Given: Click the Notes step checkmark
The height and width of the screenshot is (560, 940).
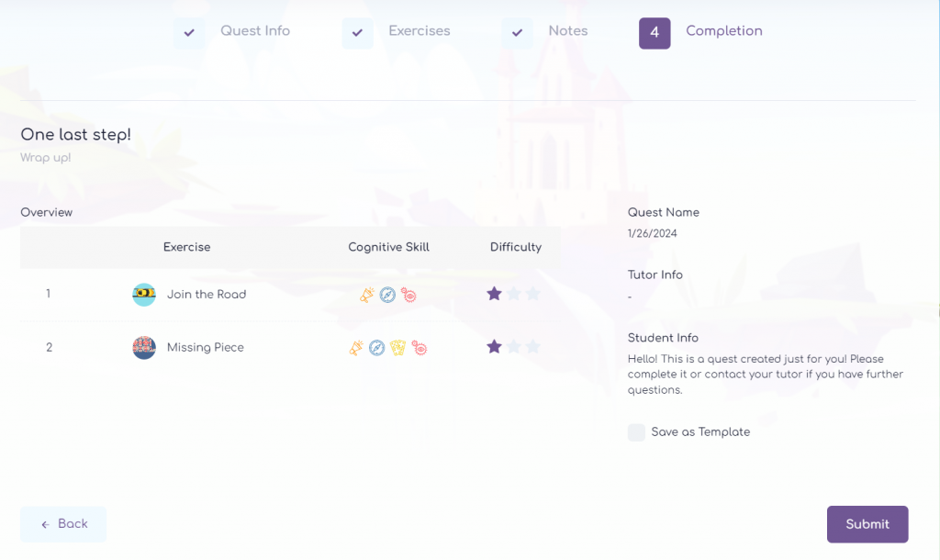Looking at the screenshot, I should click(517, 33).
